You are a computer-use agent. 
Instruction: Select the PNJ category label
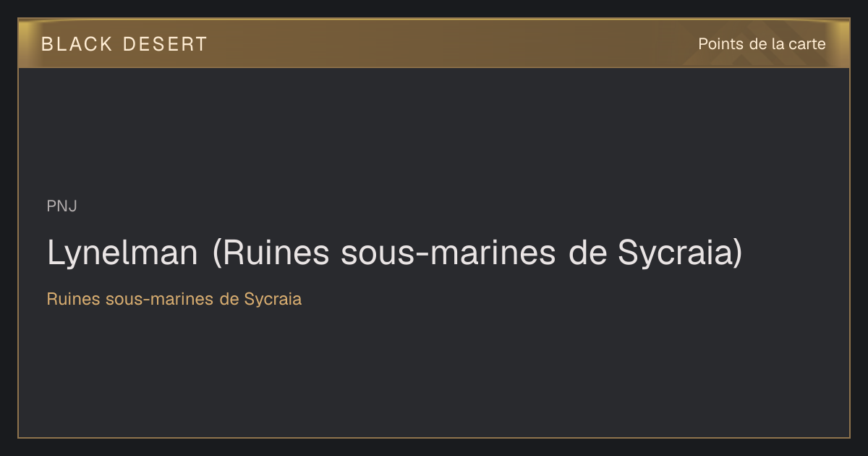pos(61,206)
